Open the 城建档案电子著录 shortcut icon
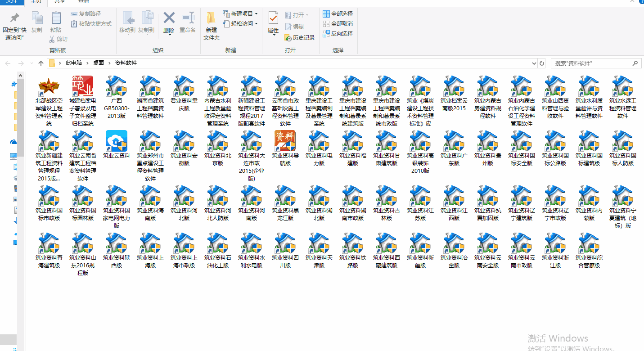 82,86
